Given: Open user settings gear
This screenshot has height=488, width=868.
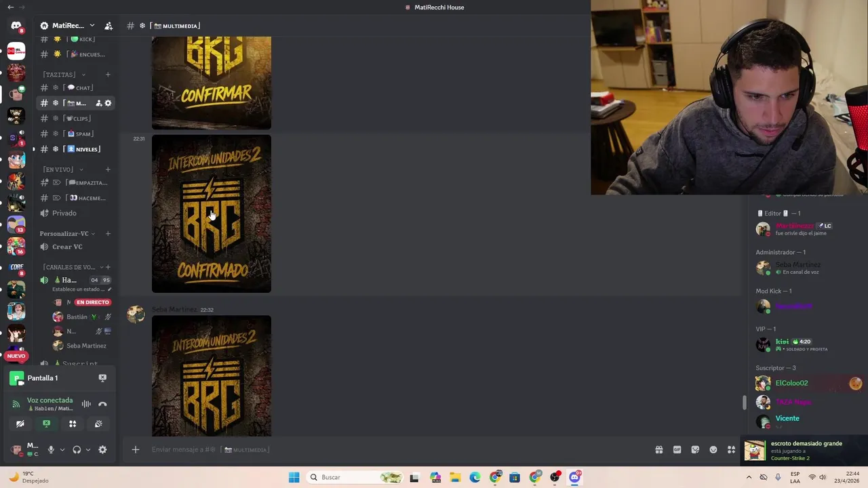Looking at the screenshot, I should [x=102, y=449].
